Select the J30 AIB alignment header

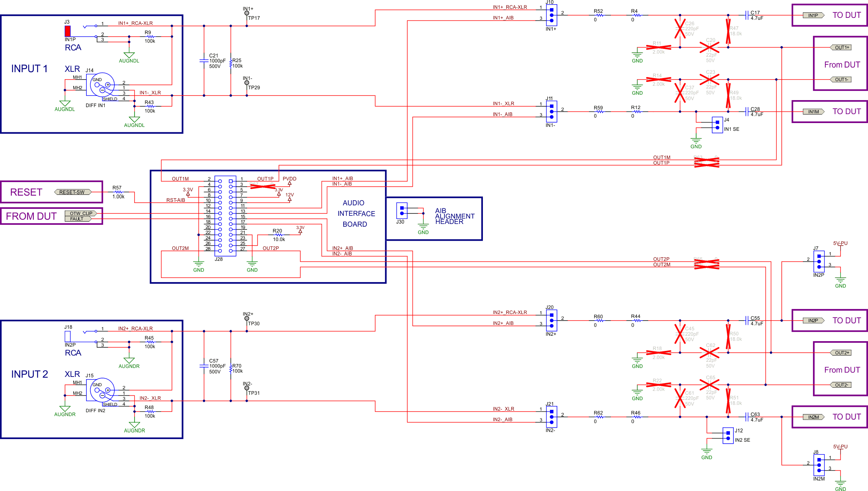402,210
